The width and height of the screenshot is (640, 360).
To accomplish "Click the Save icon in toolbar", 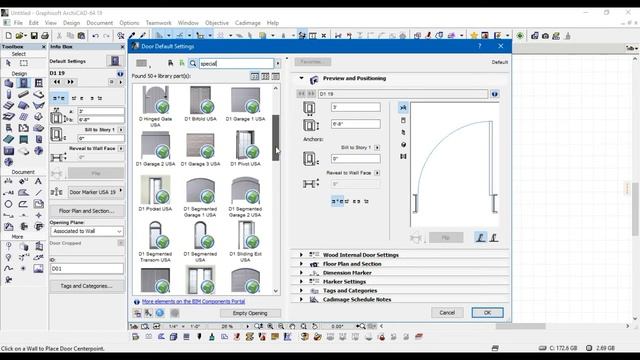I will tap(34, 36).
